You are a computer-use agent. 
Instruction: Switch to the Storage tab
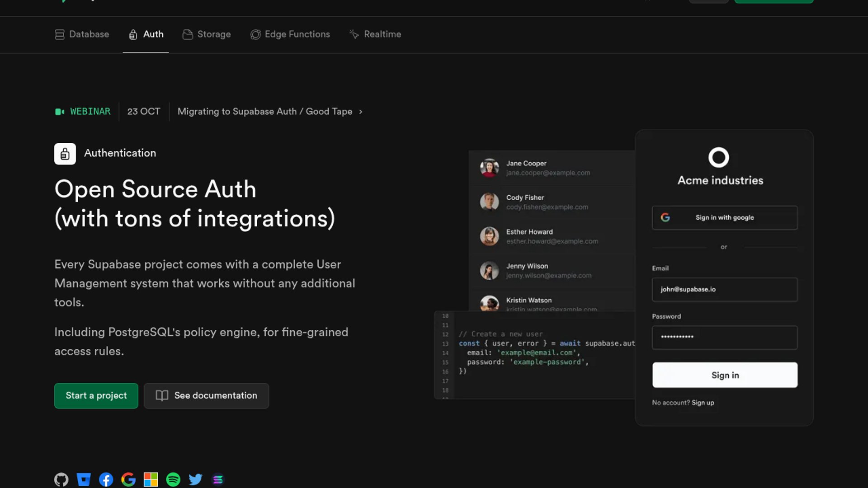coord(207,34)
